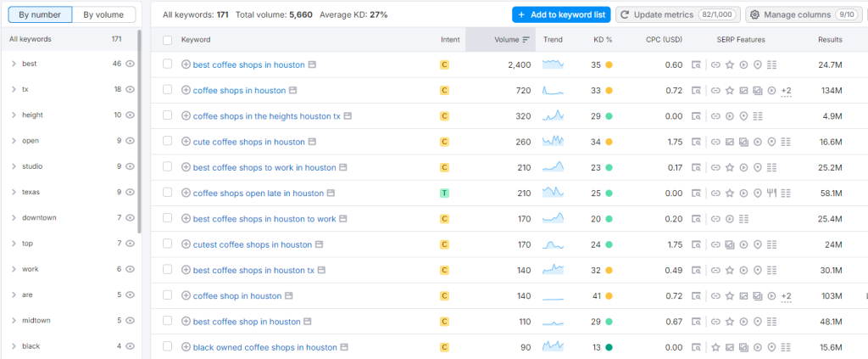The image size is (868, 359).
Task: Check the box for 'coffee shops in the heights houston tx'
Action: (167, 116)
